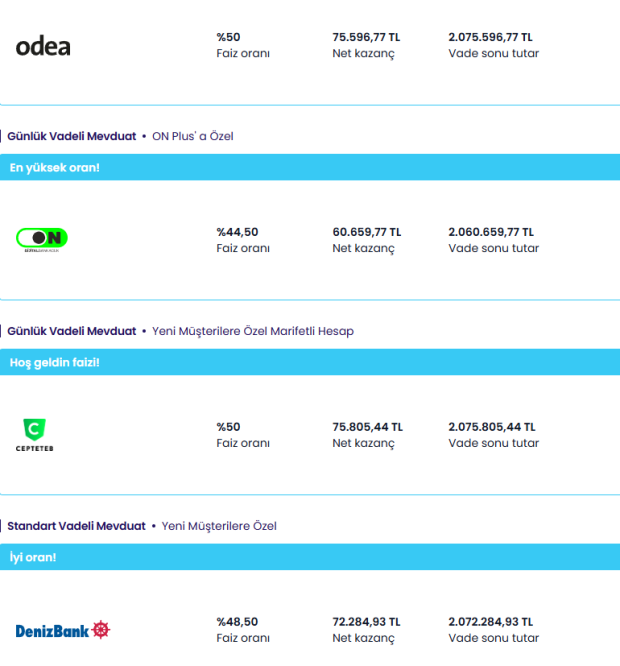The image size is (620, 666).
Task: Click DenizBank's 72.284,93 TL net earnings
Action: pyautogui.click(x=366, y=622)
